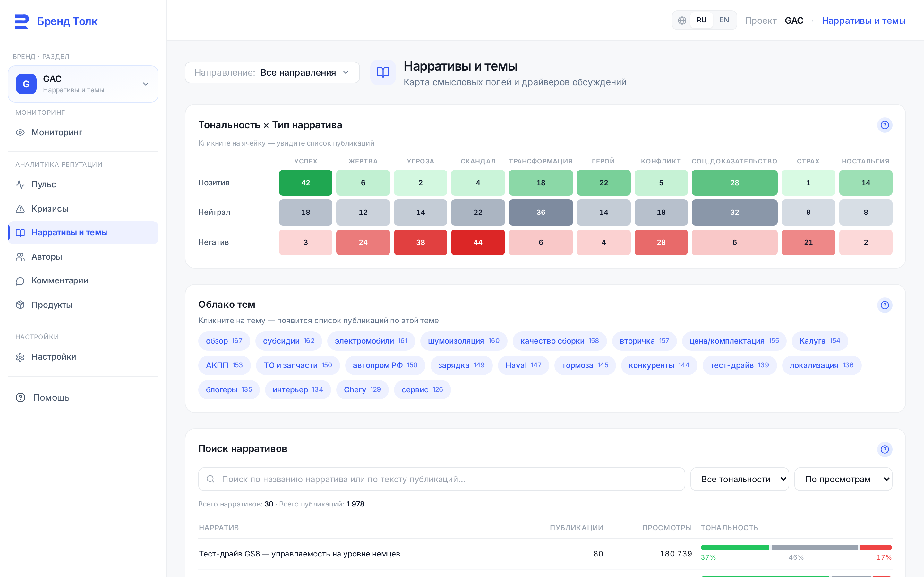Expand the Направление filter dropdown

point(272,72)
